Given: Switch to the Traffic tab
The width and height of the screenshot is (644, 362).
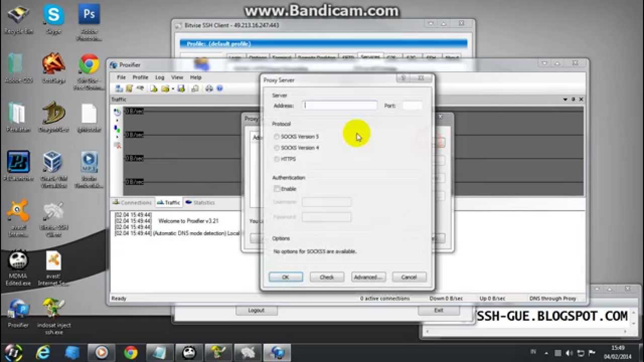Looking at the screenshot, I should (x=169, y=203).
